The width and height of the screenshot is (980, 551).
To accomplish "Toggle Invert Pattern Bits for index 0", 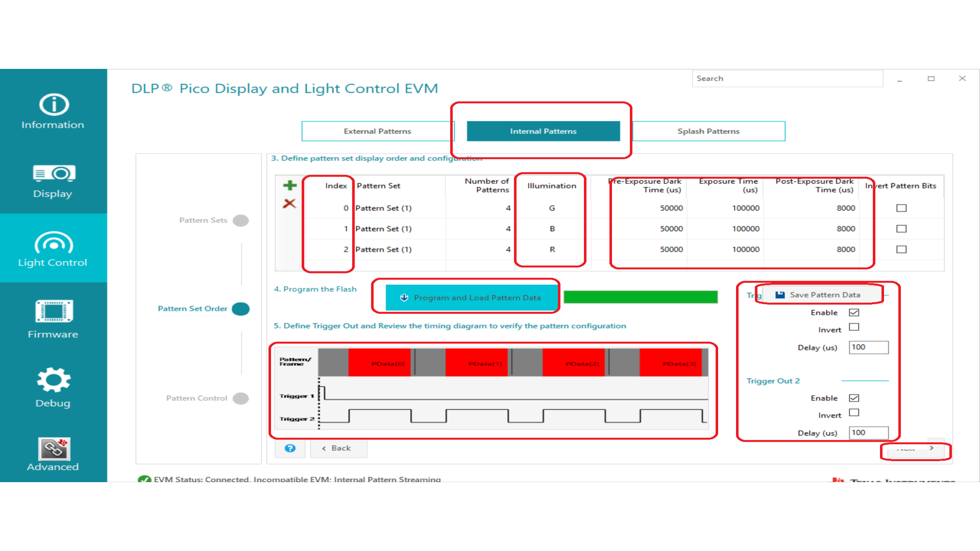I will point(901,208).
